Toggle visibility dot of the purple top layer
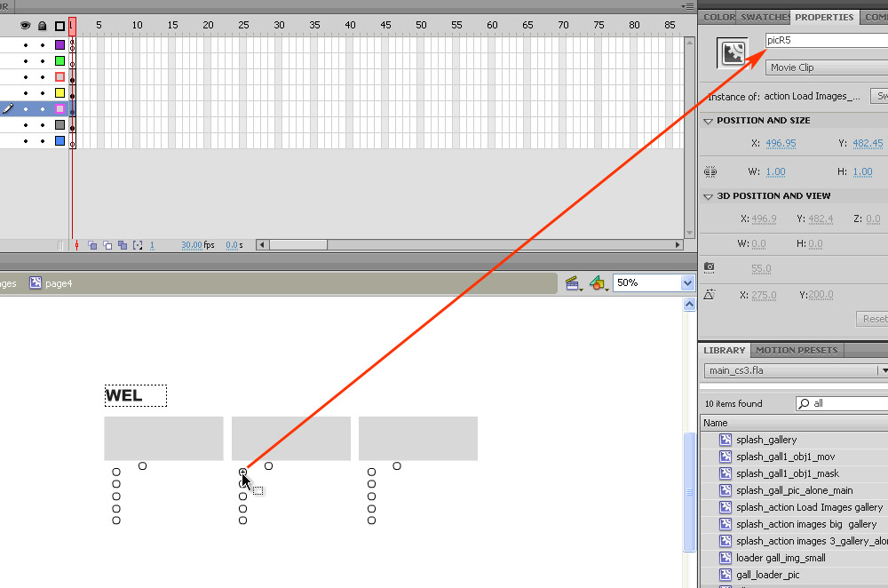888x588 pixels. [25, 44]
